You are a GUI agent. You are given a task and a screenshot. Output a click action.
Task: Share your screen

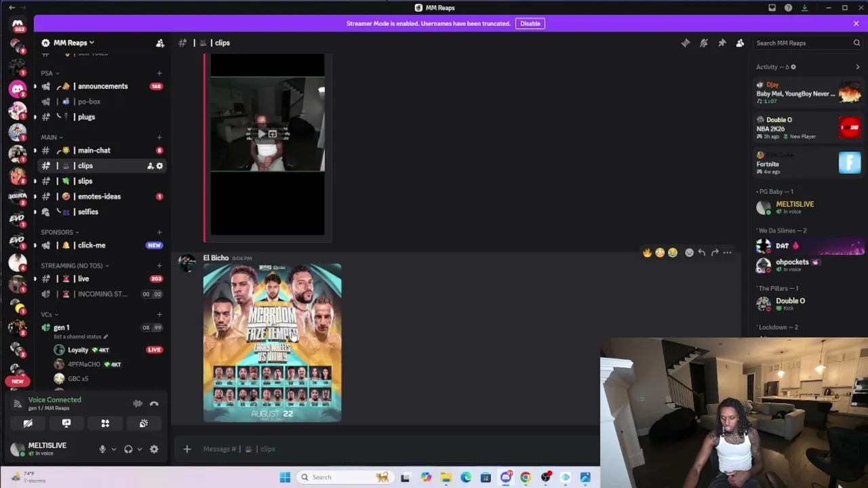pos(66,424)
